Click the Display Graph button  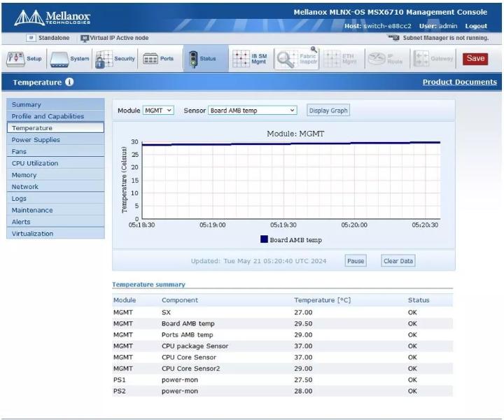coord(328,111)
